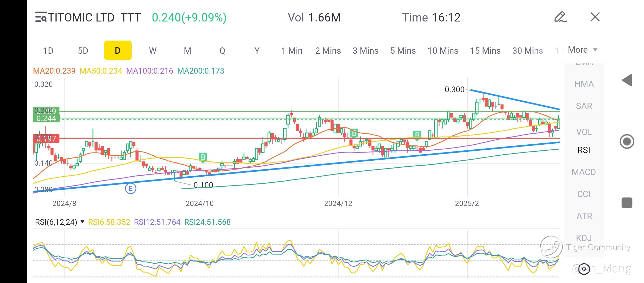644x283 pixels.
Task: Tap the green B marker near 2024/10
Action: pos(203,157)
